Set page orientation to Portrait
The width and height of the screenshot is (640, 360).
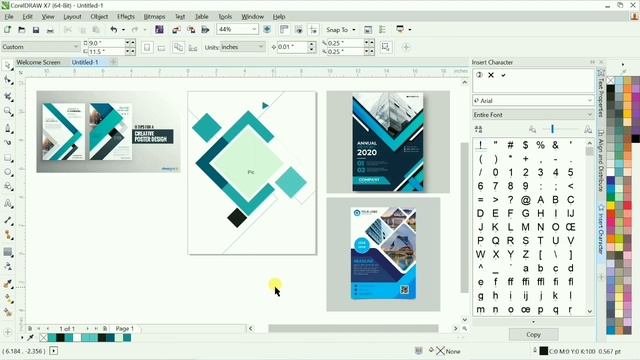click(x=147, y=47)
